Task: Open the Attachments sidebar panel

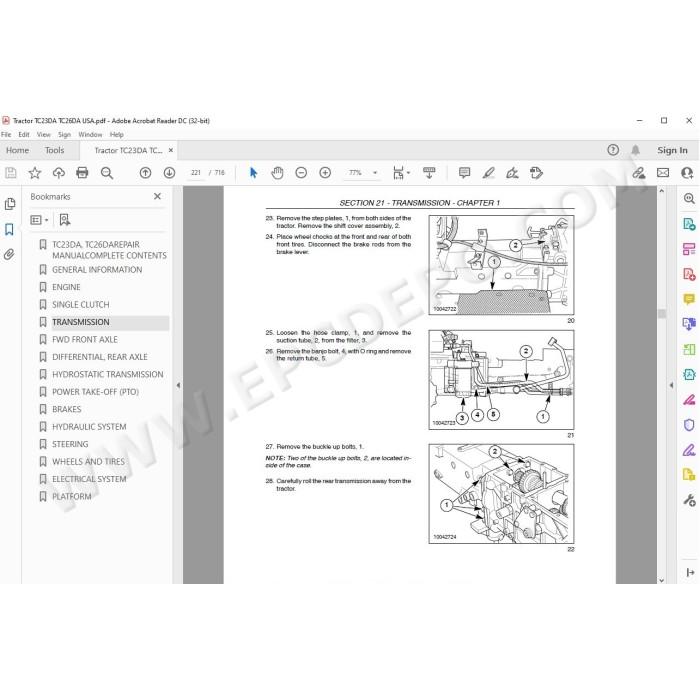Action: [9, 254]
